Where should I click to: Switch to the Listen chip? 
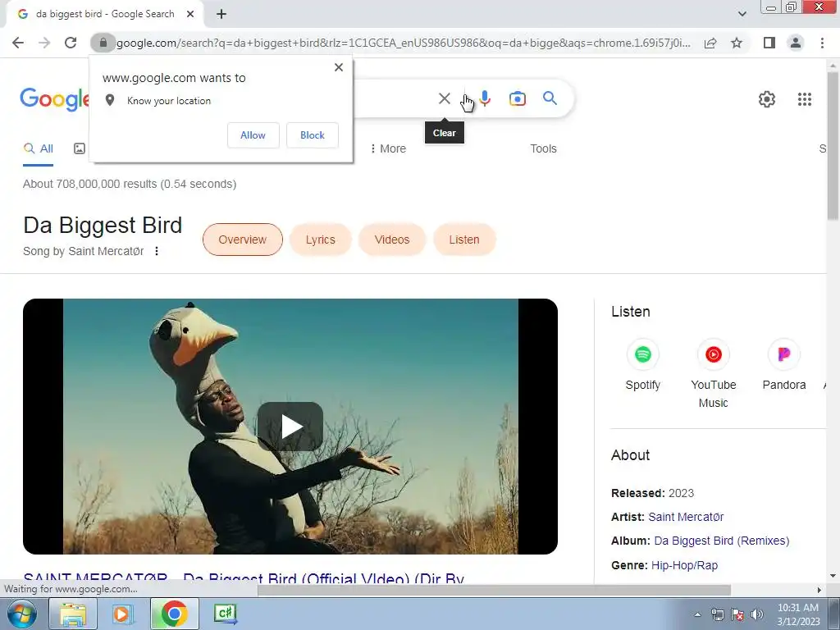click(x=464, y=240)
